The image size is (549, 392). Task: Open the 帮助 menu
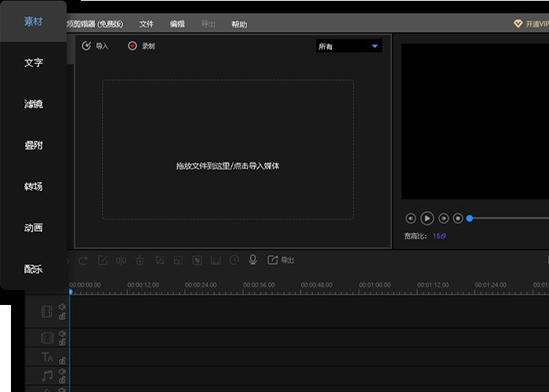click(239, 24)
